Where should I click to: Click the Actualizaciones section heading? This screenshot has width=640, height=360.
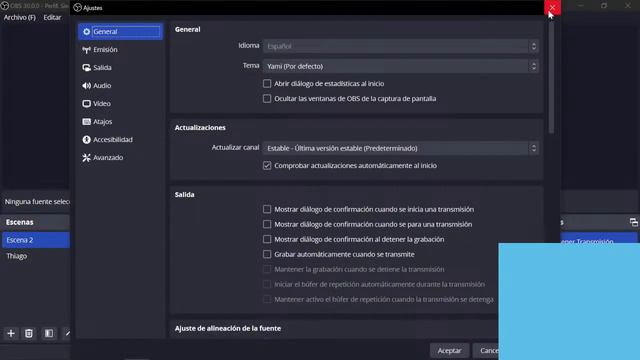click(x=200, y=128)
